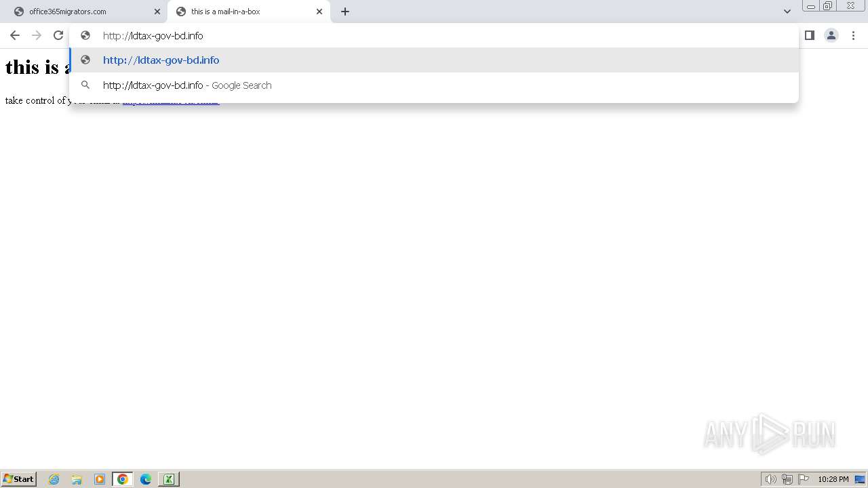Reload the current page

click(x=58, y=35)
